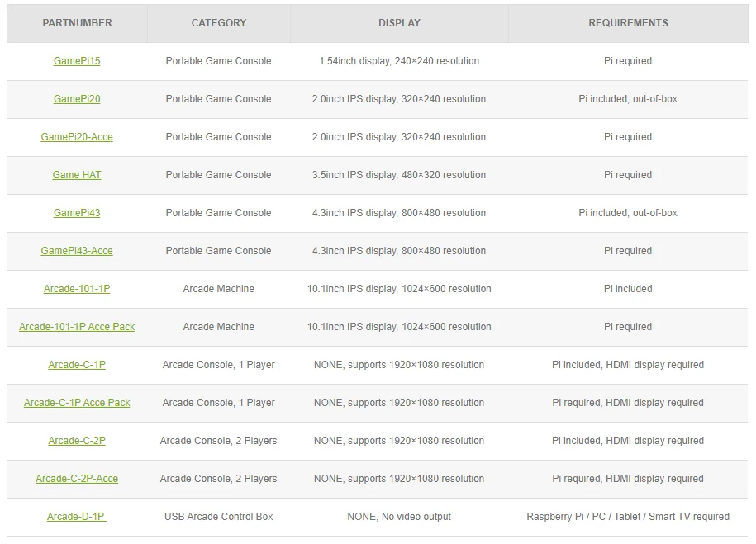756x544 pixels.
Task: Open the Arcade-C-1P Acce Pack link
Action: click(77, 402)
